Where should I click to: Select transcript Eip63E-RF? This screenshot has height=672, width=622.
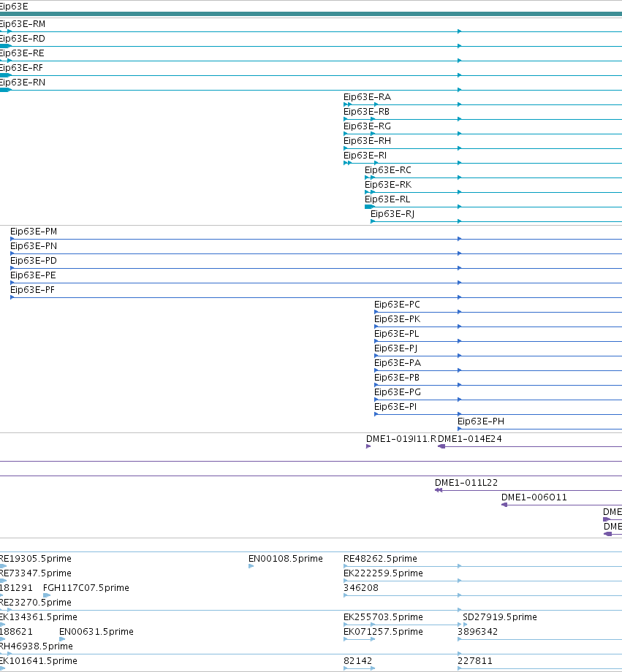pos(21,68)
